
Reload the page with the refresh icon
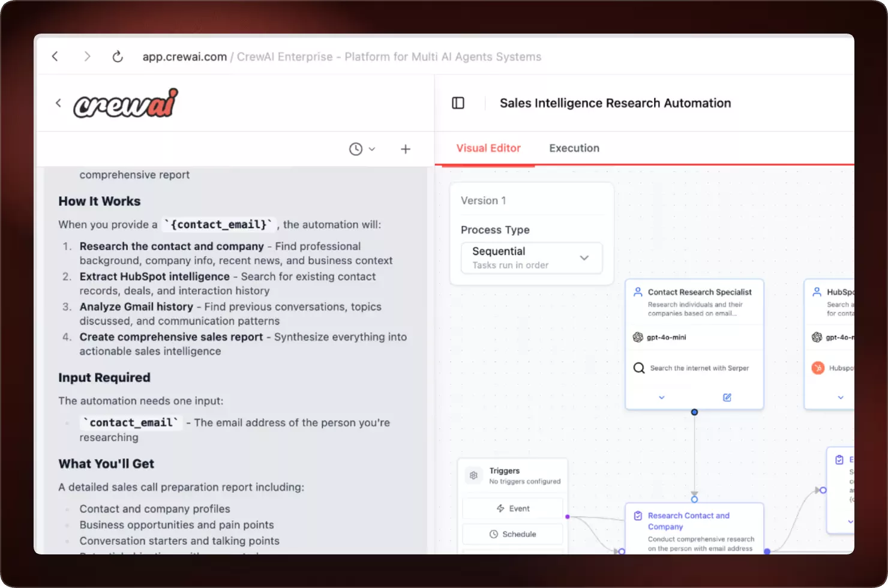(x=118, y=56)
